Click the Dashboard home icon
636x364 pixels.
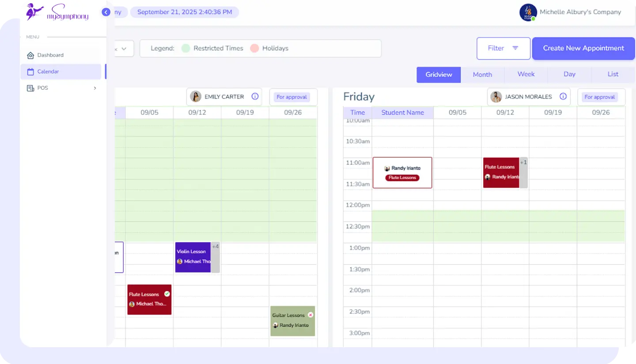point(30,55)
